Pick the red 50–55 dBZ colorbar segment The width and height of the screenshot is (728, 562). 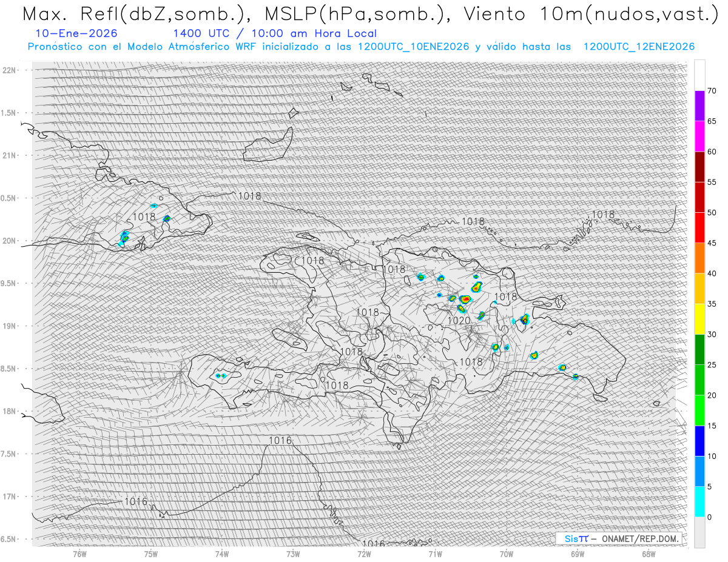point(699,197)
